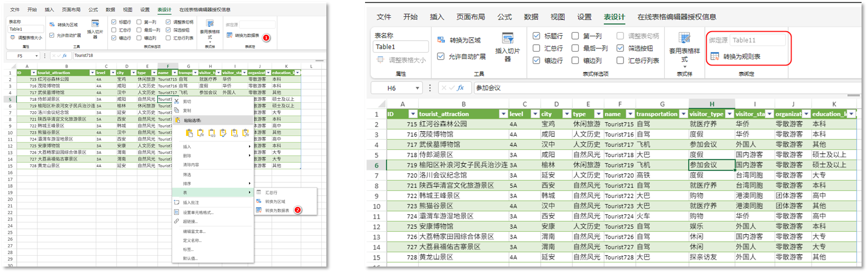Select cell 榆阳区补浪河女子民兵治沙连 in right table
The width and height of the screenshot is (868, 273).
point(463,165)
